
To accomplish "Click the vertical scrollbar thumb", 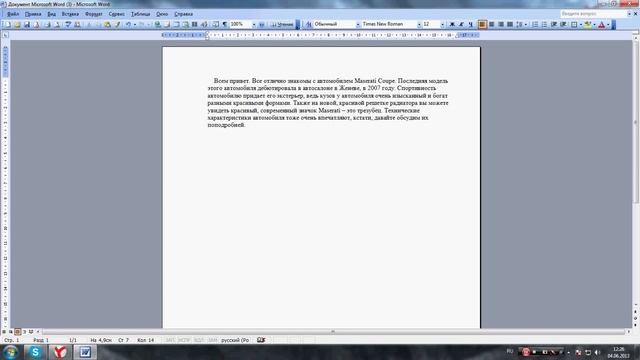I will 636,122.
